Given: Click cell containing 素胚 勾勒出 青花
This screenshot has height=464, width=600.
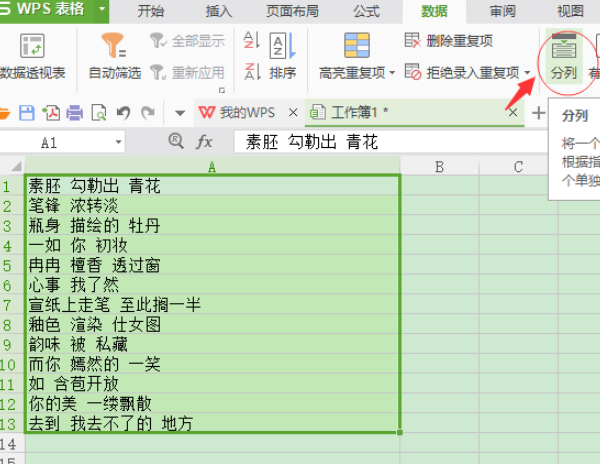Looking at the screenshot, I should coord(212,186).
